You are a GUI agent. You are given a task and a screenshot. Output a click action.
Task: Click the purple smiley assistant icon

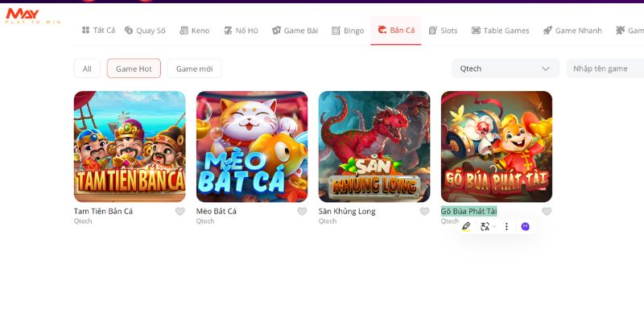[x=526, y=227]
